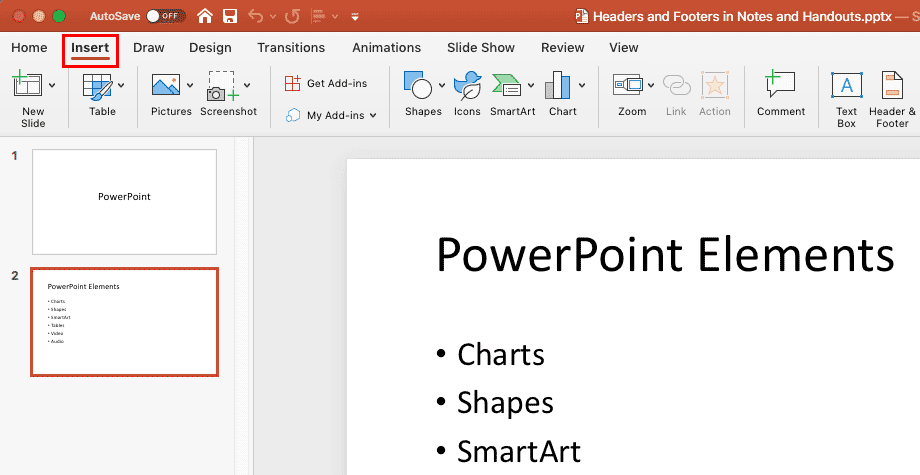
Task: Expand the Chart dropdown arrow
Action: click(x=582, y=86)
